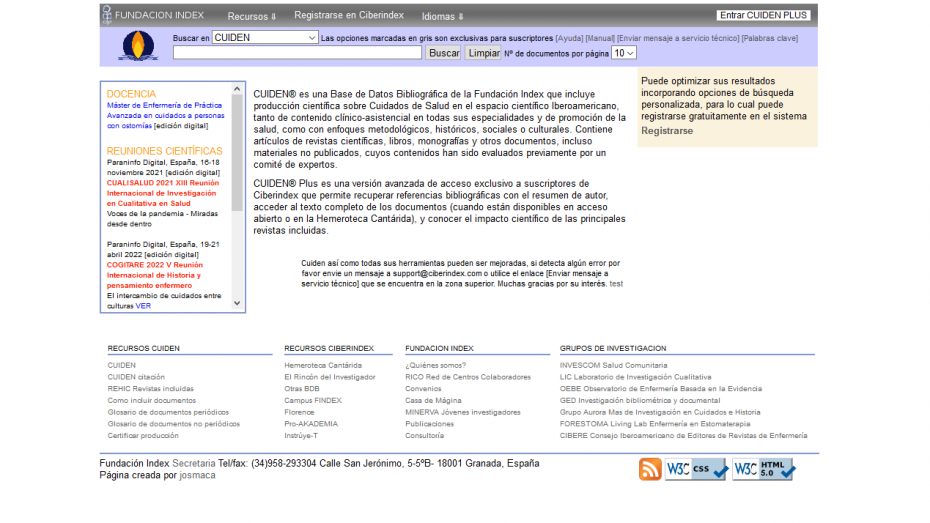Screen dimensions: 930x523
Task: Open CIBERE Consejo Iberoamericano de Editores link
Action: pos(683,436)
